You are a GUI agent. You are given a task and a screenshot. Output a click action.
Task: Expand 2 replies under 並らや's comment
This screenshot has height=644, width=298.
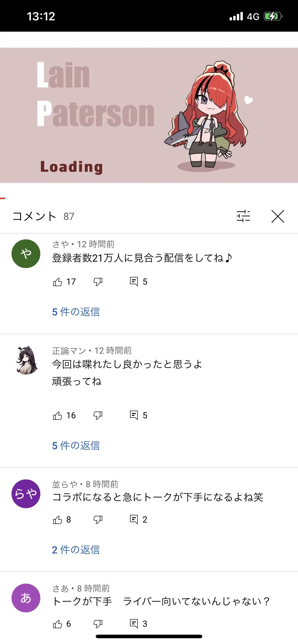76,550
